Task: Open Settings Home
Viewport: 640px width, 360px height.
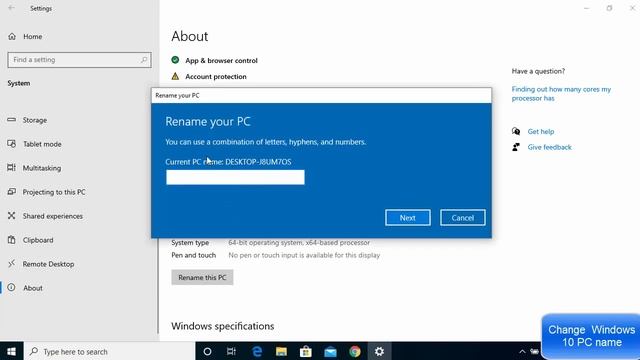Action: click(x=33, y=36)
